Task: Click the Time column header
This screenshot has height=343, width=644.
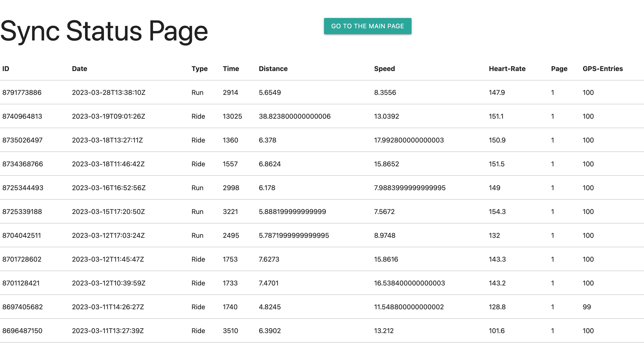Action: click(x=231, y=69)
